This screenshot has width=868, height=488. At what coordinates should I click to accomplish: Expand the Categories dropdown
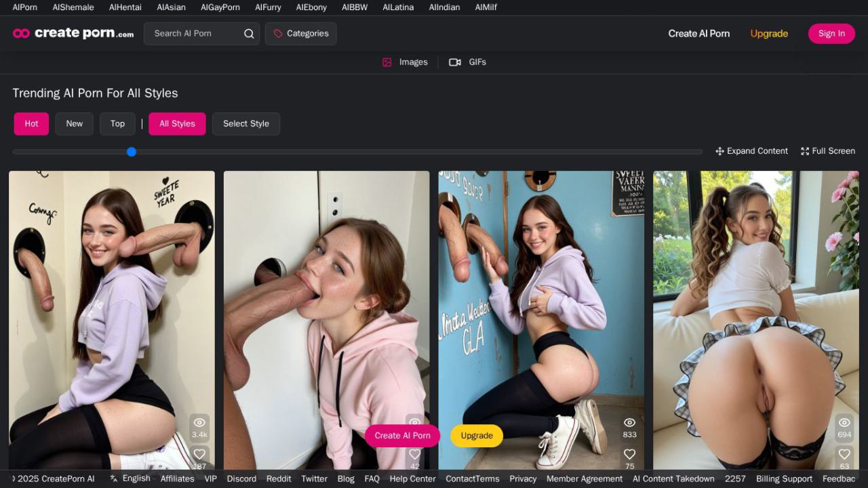pyautogui.click(x=301, y=33)
